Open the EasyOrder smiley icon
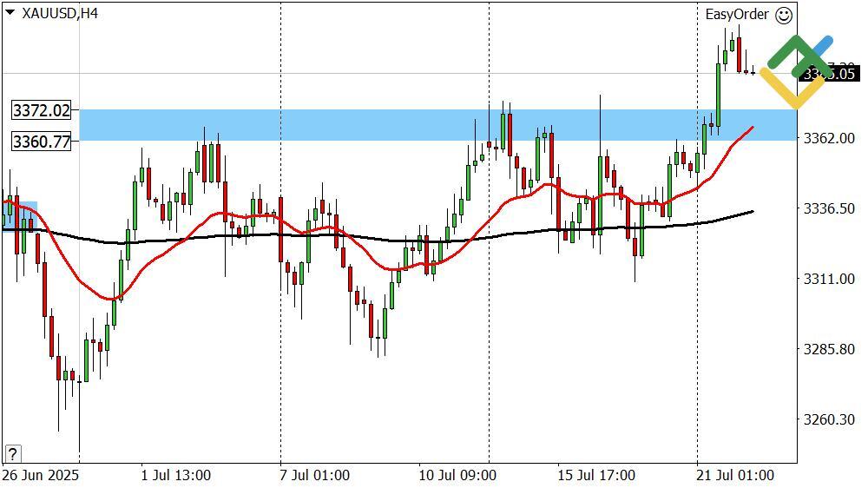Image resolution: width=868 pixels, height=488 pixels. 783,15
